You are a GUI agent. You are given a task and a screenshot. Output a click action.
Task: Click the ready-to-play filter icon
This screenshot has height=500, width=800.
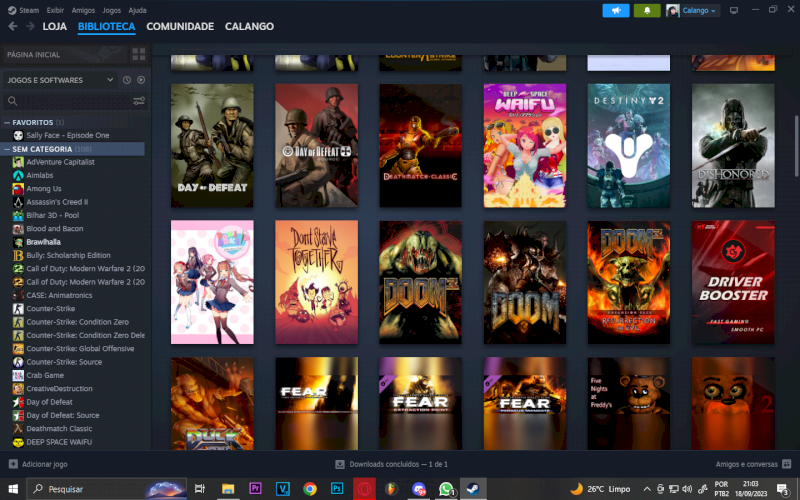[141, 80]
